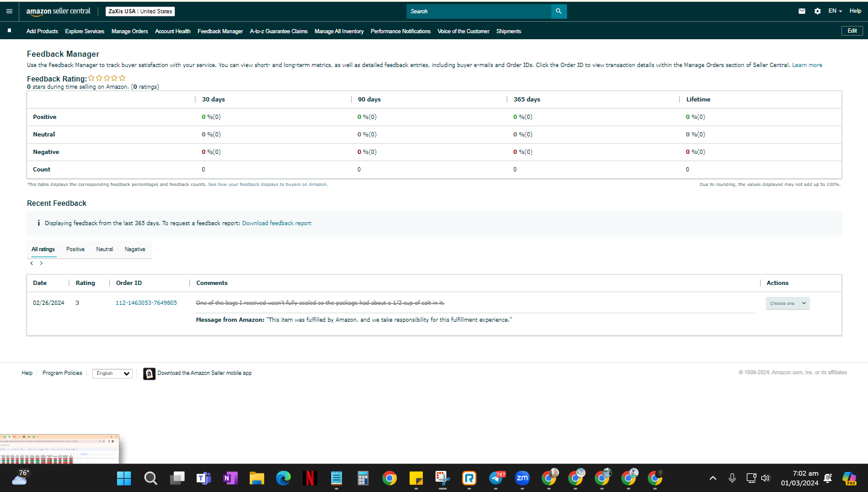The height and width of the screenshot is (492, 868).
Task: Switch to the Positive feedback tab
Action: [75, 249]
